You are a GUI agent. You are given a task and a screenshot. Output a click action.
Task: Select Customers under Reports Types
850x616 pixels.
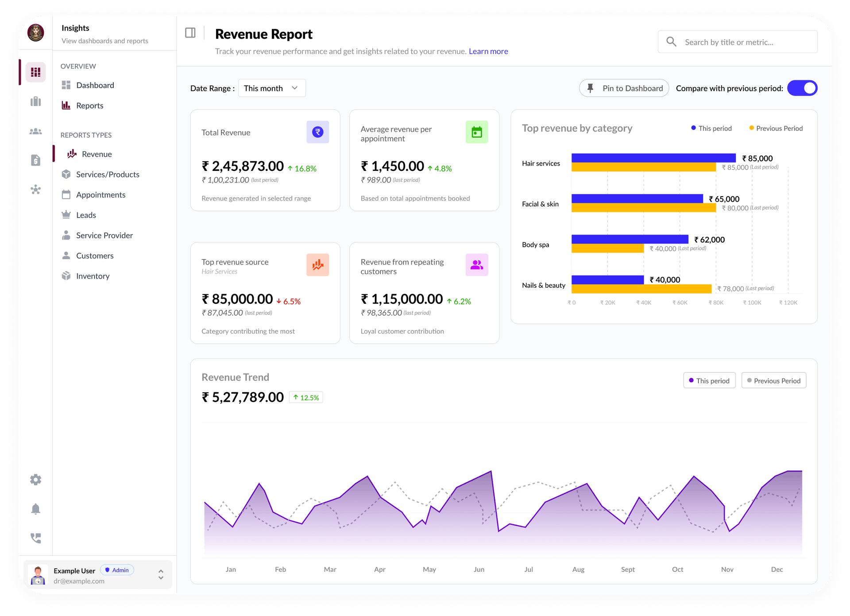[94, 256]
